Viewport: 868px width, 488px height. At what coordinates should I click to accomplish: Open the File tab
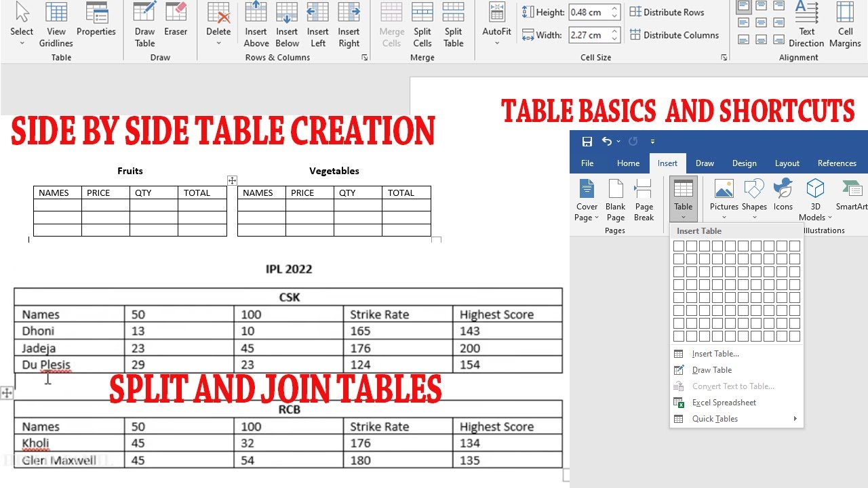587,163
